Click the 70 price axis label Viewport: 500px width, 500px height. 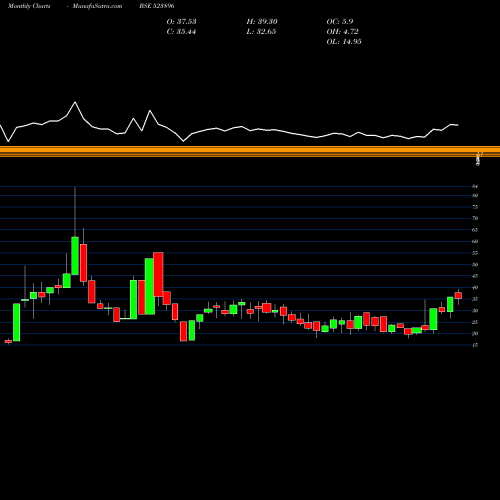(x=475, y=218)
